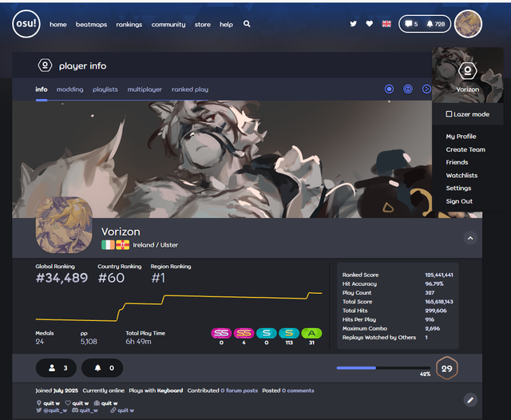Open the quit w website link
Viewport: 511px width, 420px height.
(x=125, y=410)
